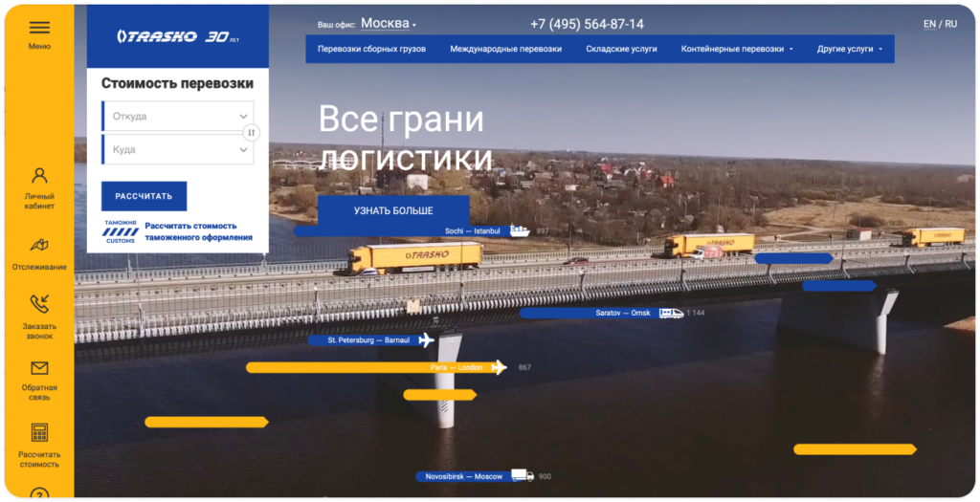The image size is (980, 502).
Task: Swap origin and destination arrows icon
Action: [252, 132]
